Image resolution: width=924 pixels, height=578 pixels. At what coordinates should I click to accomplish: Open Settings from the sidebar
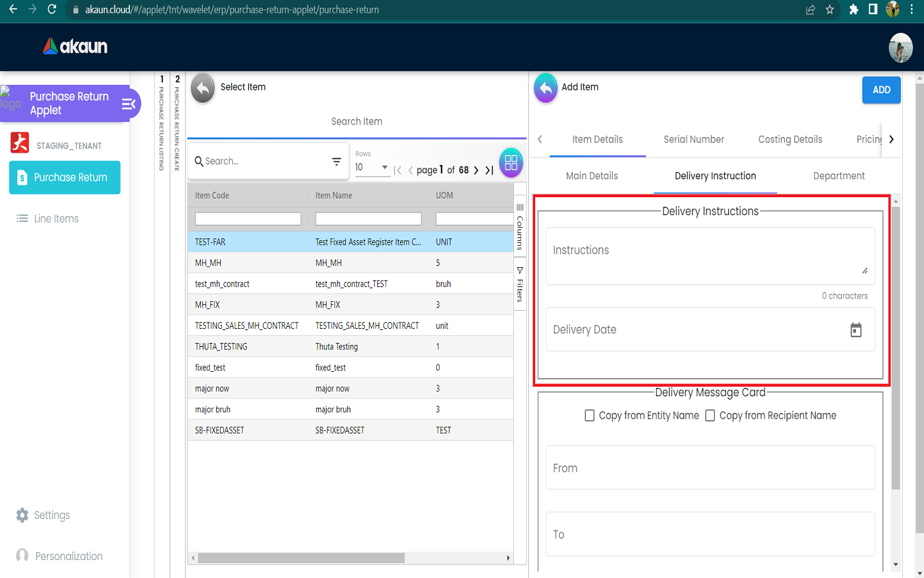(51, 515)
